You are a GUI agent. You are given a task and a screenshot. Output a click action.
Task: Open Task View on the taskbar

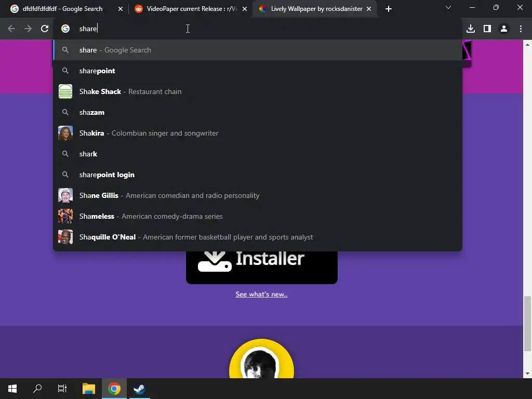62,389
